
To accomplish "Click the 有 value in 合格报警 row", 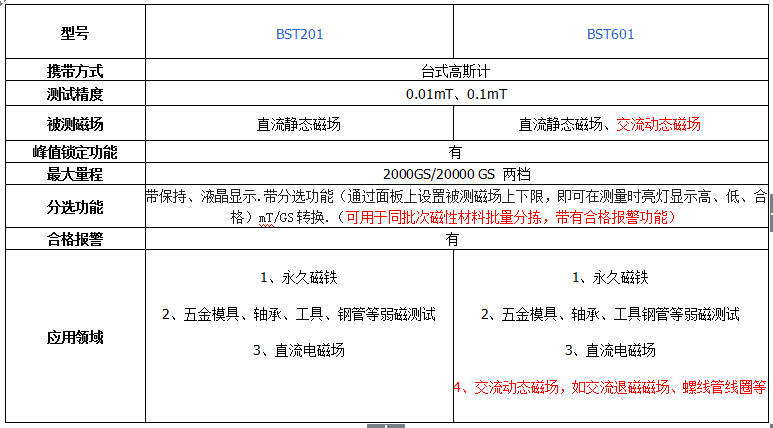I will [x=452, y=239].
